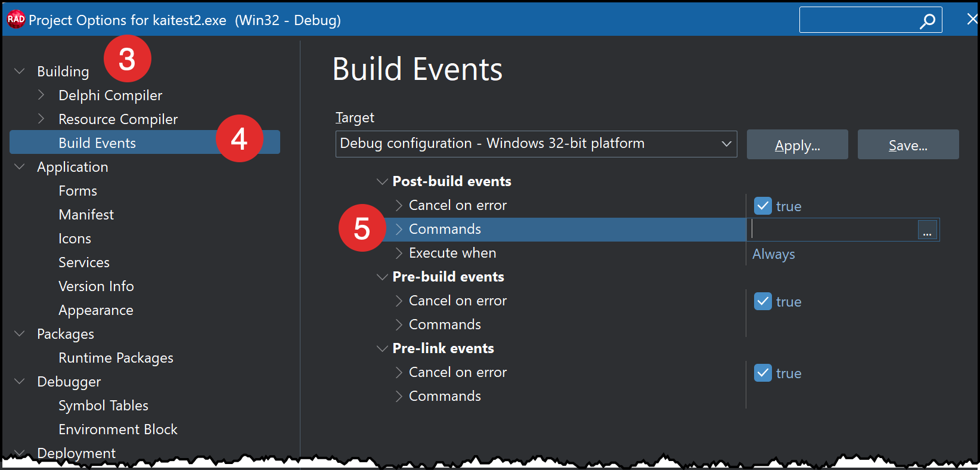Collapse the Pre-link events group

(382, 348)
